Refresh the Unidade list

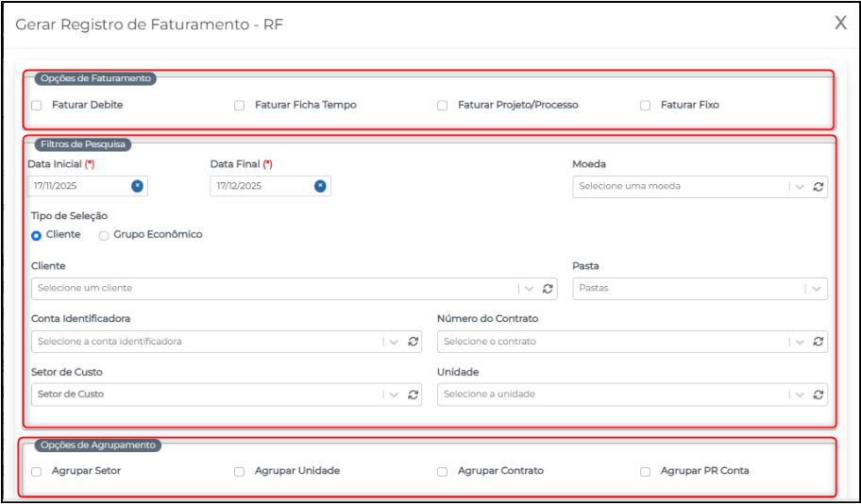click(819, 395)
